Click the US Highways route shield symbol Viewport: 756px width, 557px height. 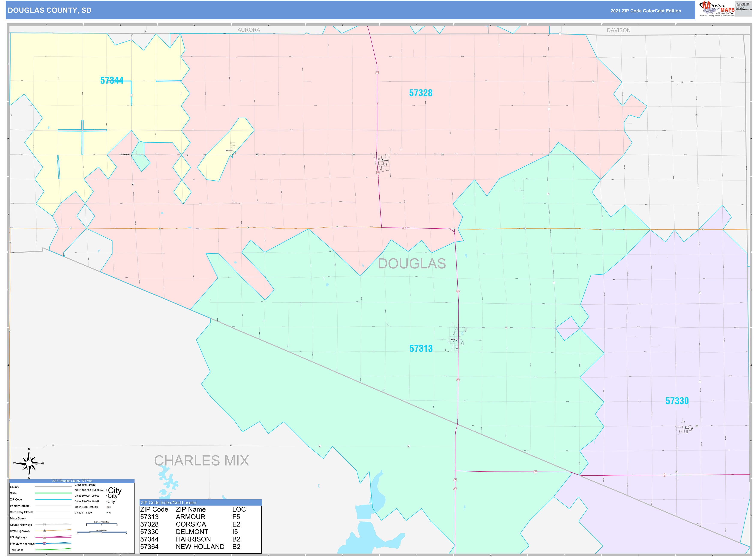(x=44, y=538)
